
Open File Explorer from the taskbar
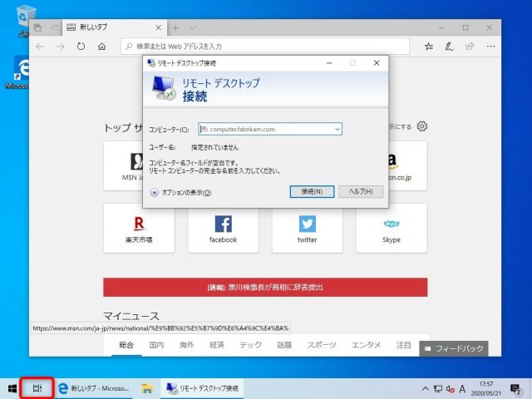(x=147, y=388)
